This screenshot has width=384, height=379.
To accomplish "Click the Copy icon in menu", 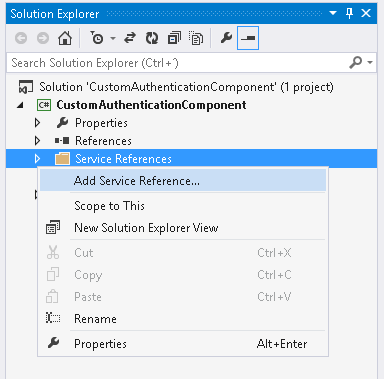I will click(x=53, y=274).
